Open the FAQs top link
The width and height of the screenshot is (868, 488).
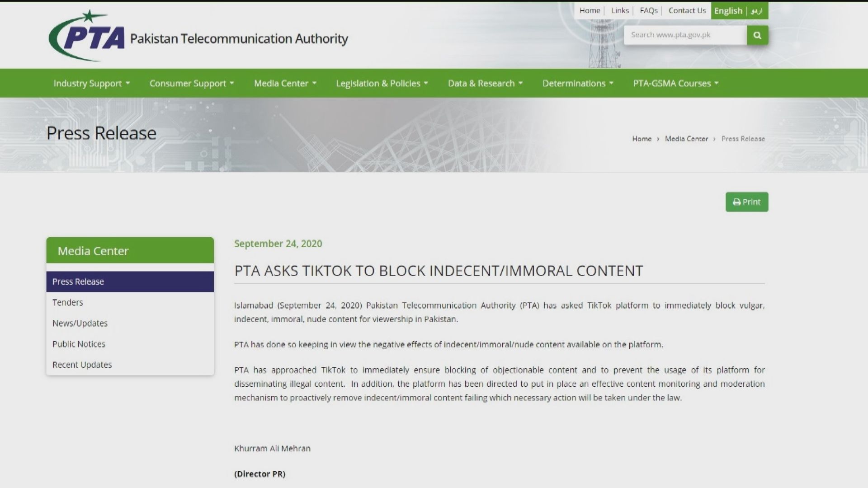pyautogui.click(x=648, y=10)
